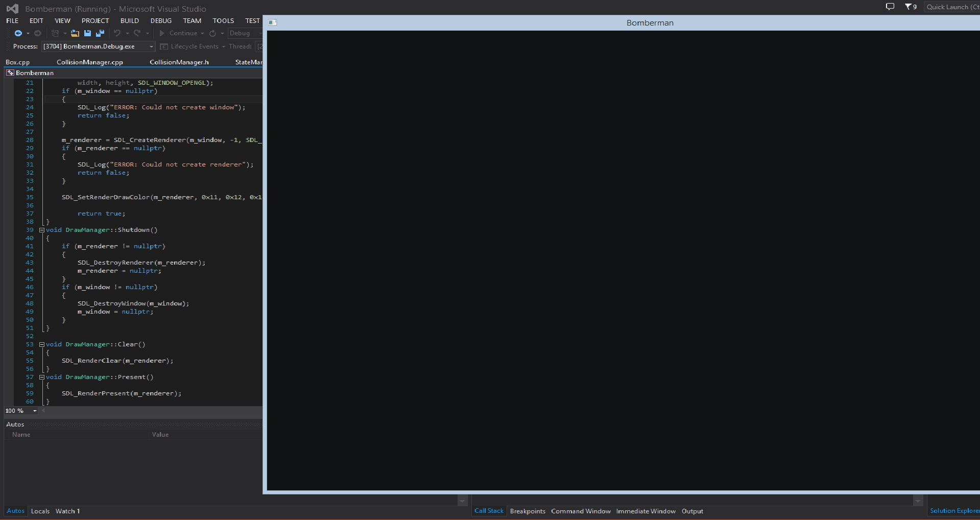Open the Breakpoints tab

[x=528, y=511]
